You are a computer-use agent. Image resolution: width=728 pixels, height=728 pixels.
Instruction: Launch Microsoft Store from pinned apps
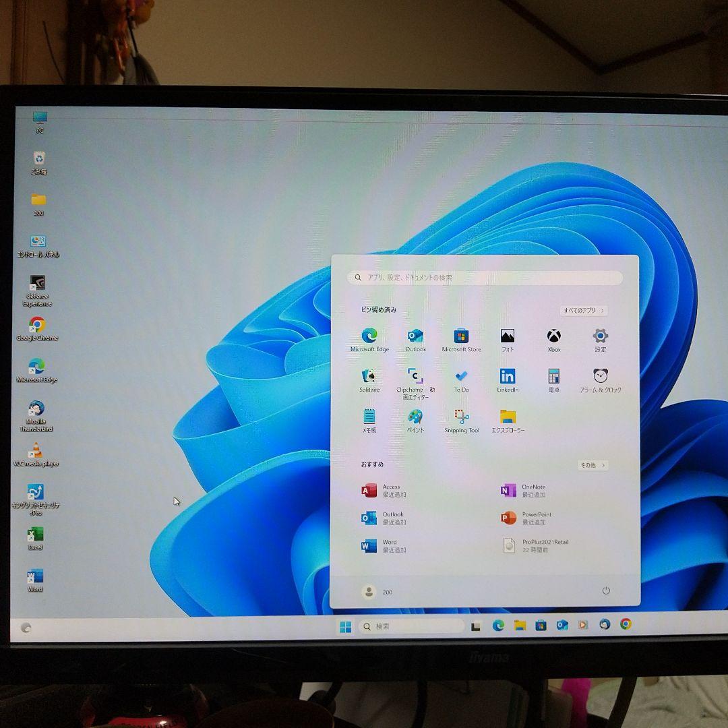click(x=461, y=340)
